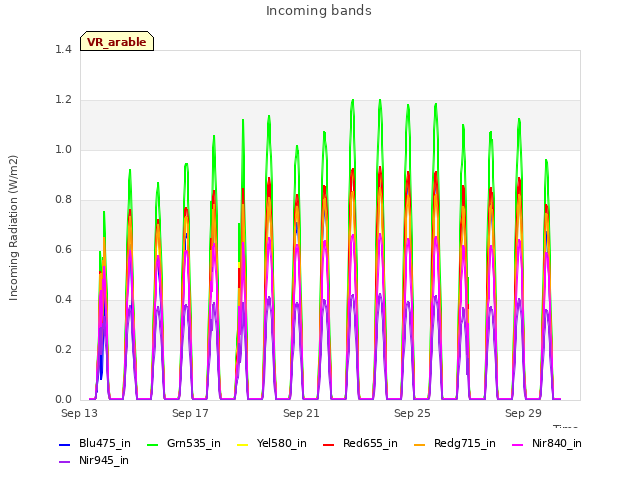This screenshot has height=480, width=640.
Task: Click the 0.0 y-axis tick label
Action: click(64, 400)
